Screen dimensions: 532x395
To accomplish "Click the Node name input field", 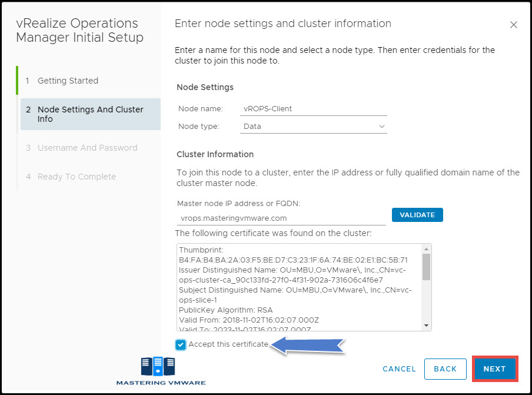I will pos(313,109).
